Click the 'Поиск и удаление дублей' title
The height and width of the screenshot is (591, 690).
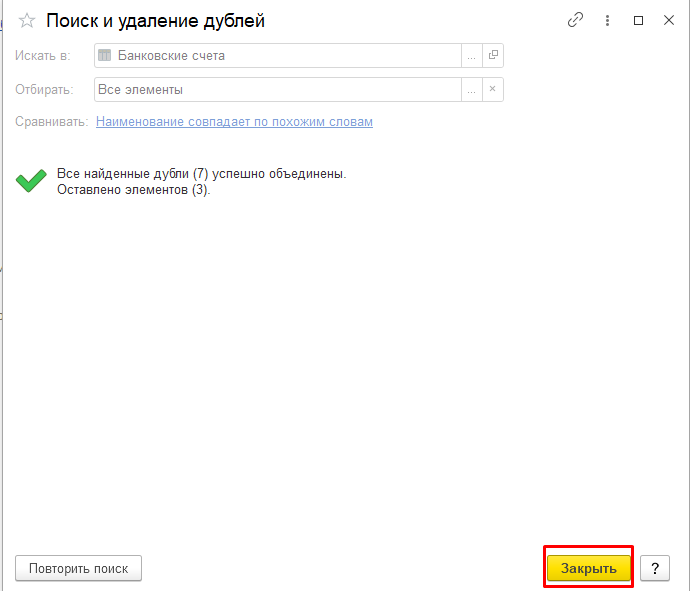156,20
